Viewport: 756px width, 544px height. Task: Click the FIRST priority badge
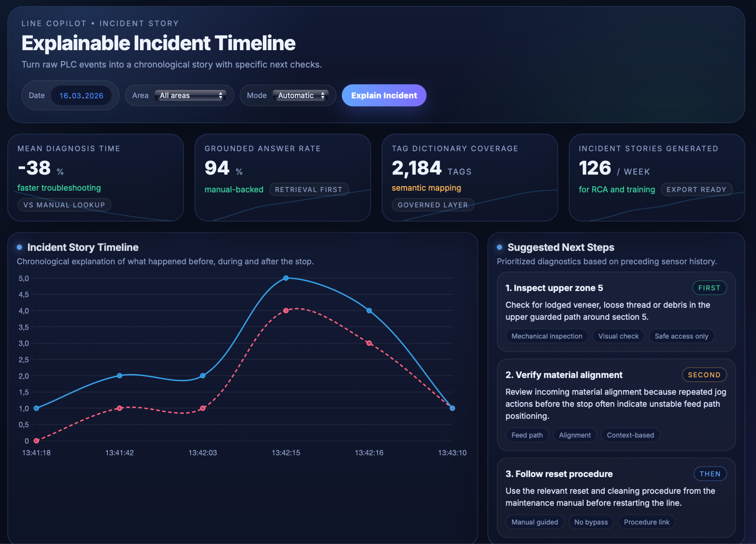(x=709, y=288)
